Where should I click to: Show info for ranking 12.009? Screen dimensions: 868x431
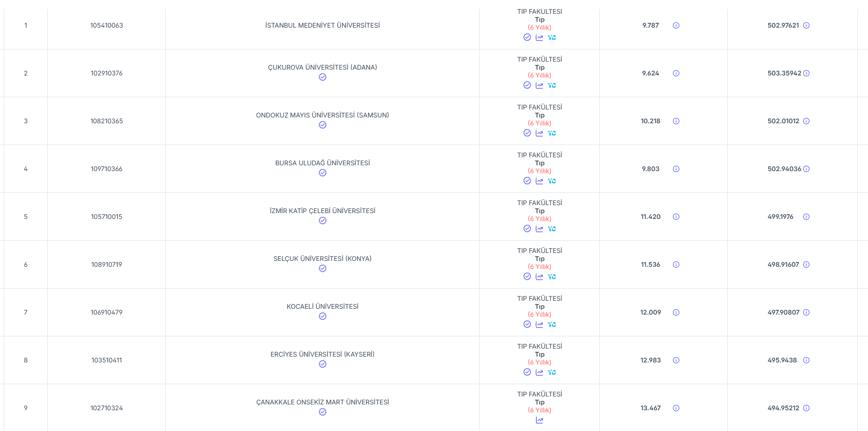click(x=676, y=312)
